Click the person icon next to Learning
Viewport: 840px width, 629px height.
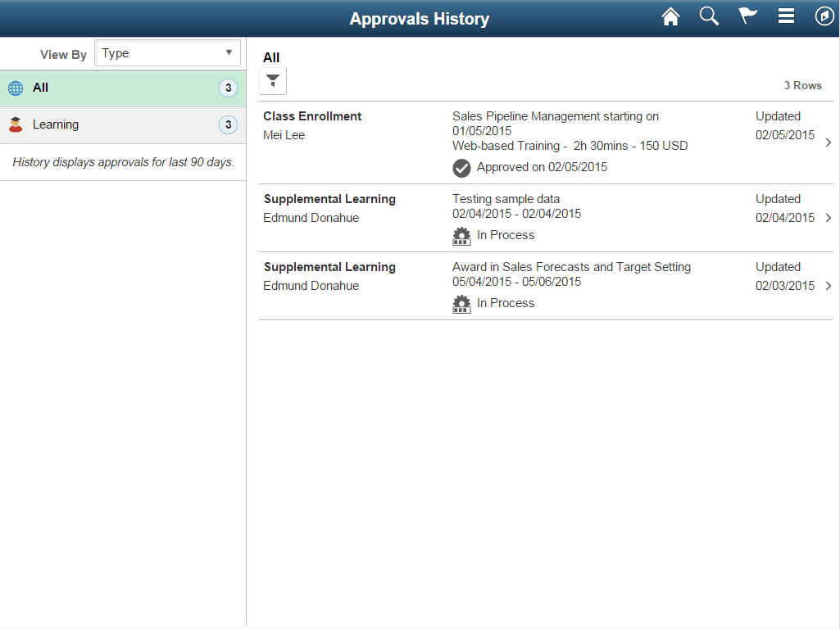tap(16, 124)
